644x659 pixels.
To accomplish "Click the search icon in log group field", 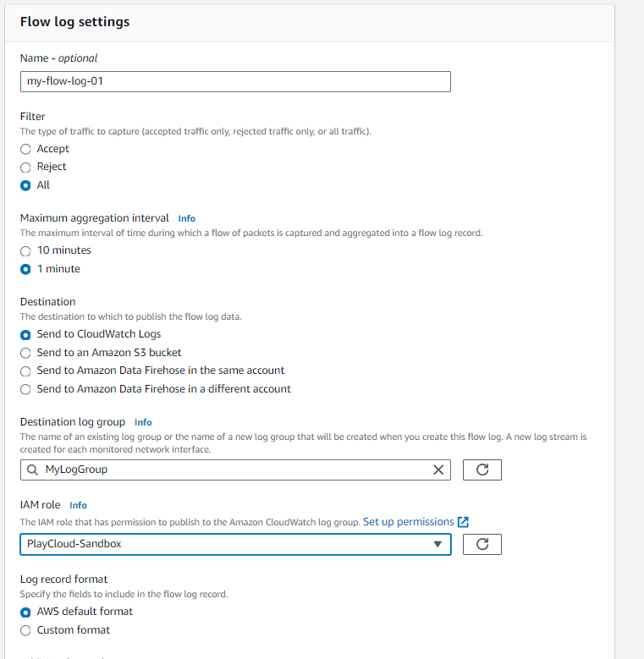I will 32,470.
